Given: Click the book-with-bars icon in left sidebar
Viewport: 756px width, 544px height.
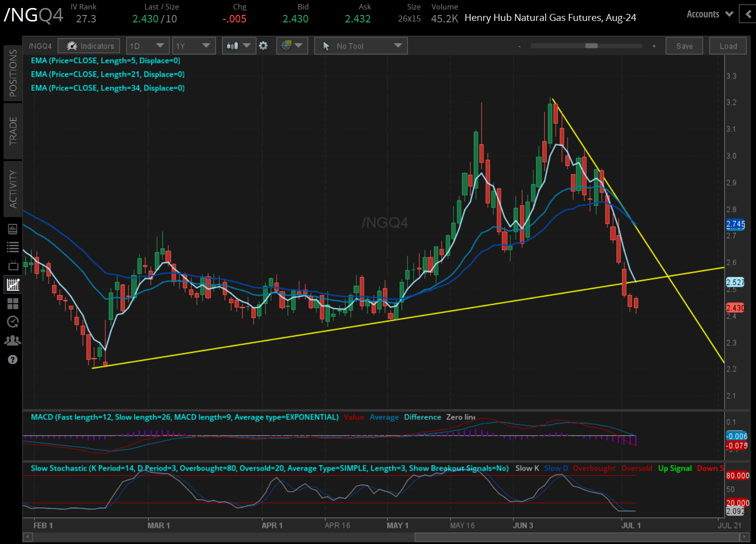Looking at the screenshot, I should (12, 229).
